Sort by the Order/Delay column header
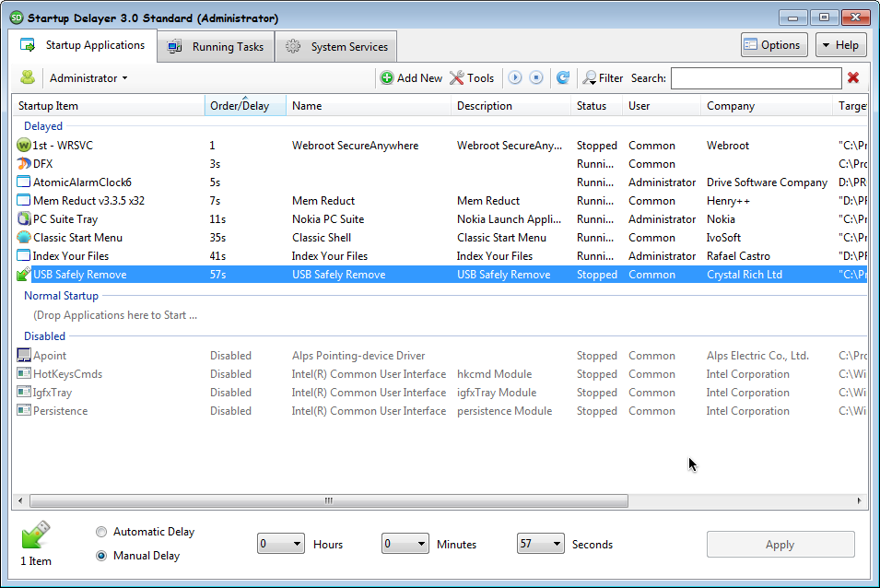880x588 pixels. coord(245,105)
